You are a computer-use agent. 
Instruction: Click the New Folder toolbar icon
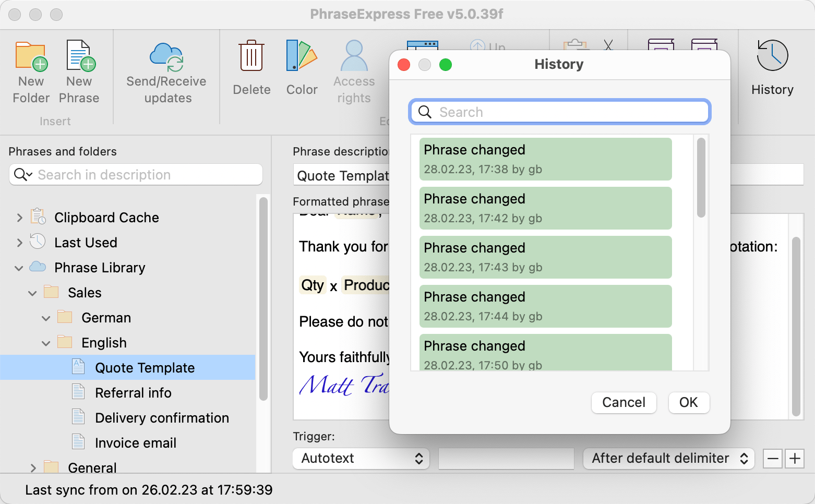point(31,56)
